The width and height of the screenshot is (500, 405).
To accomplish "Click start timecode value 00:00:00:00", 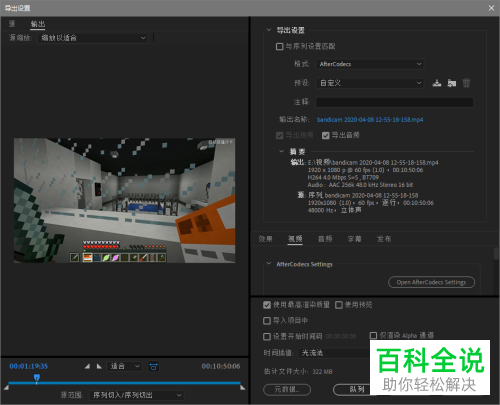I will (341, 337).
